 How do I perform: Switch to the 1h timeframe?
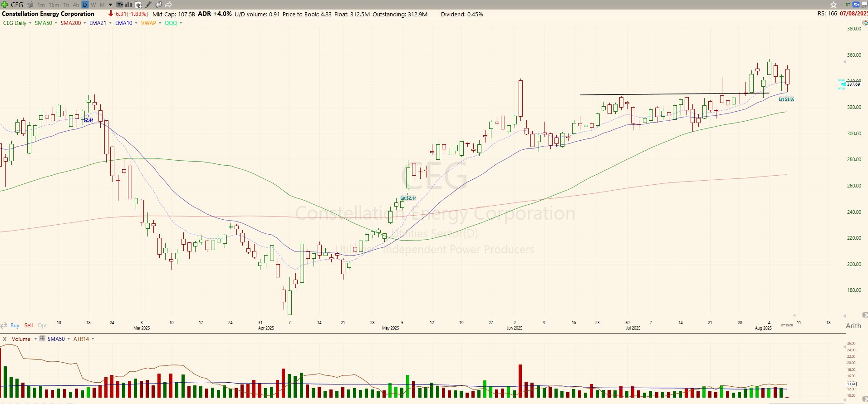pos(66,5)
